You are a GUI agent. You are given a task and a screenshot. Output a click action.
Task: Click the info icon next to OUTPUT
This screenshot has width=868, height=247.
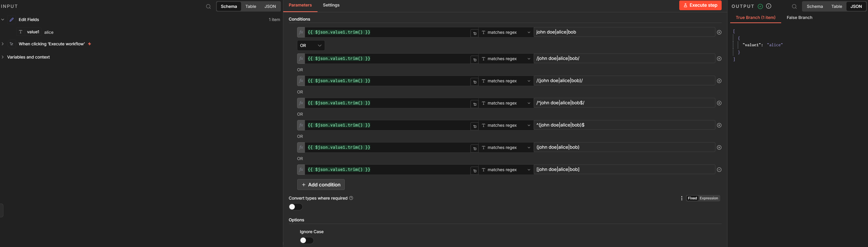click(769, 6)
